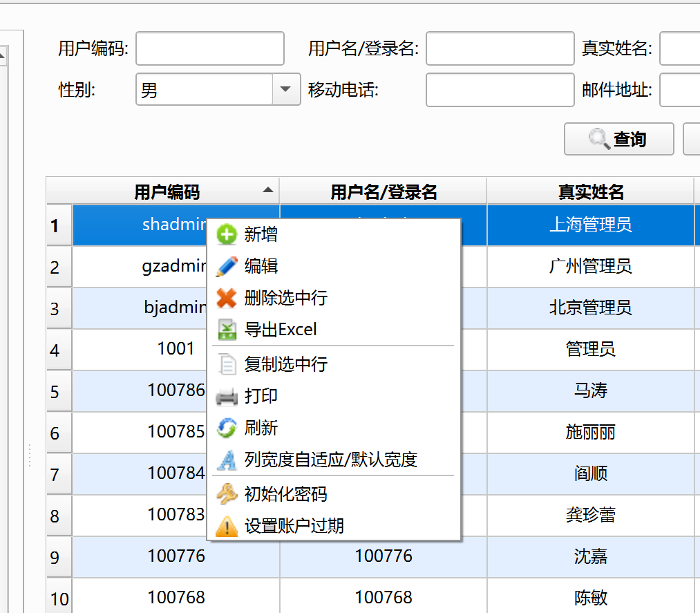
Task: Focus the 用户编码 input field
Action: pyautogui.click(x=210, y=48)
